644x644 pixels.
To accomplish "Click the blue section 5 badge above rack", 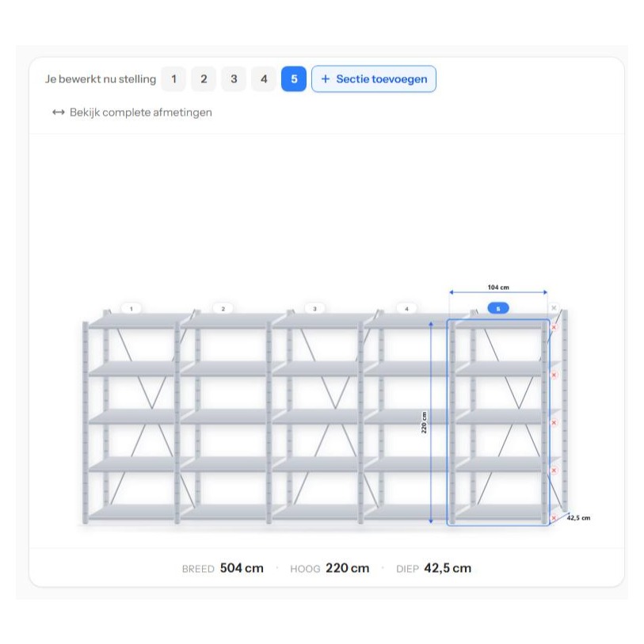I will click(x=498, y=308).
